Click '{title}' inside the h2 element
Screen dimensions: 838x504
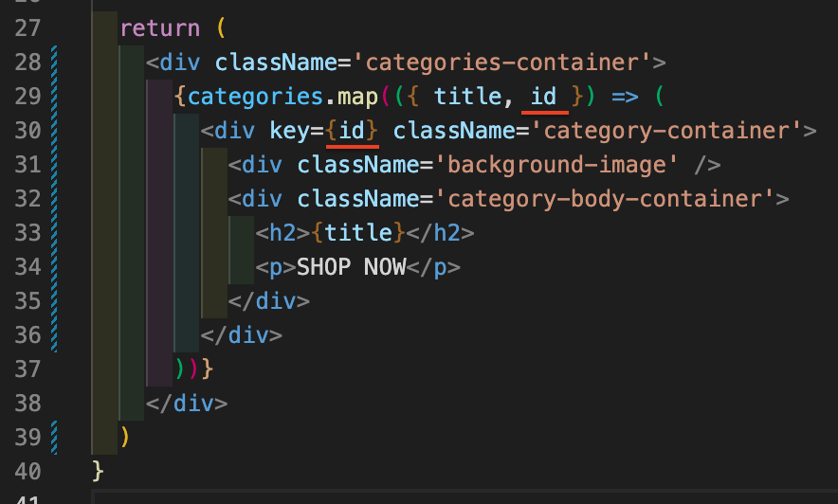click(358, 233)
